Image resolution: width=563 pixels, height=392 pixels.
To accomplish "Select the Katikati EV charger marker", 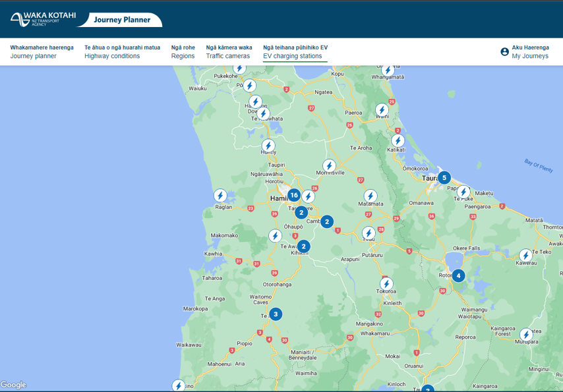I will 398,141.
